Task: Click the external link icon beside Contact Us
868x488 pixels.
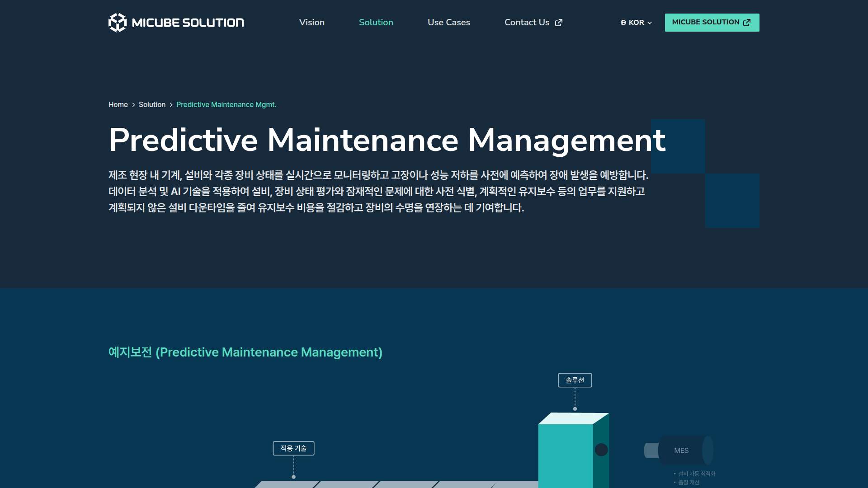Action: click(x=559, y=23)
